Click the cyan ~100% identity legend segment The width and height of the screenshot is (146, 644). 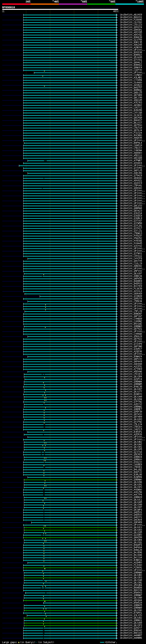pos(130,4)
